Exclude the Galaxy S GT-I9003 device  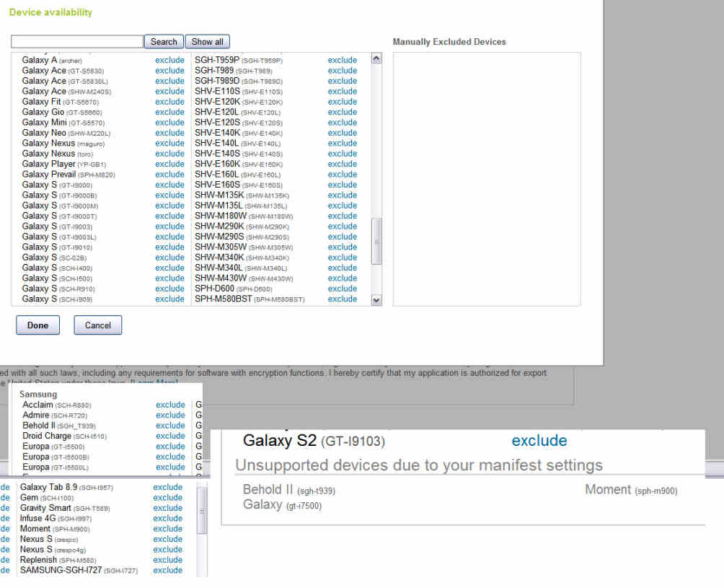coord(170,227)
